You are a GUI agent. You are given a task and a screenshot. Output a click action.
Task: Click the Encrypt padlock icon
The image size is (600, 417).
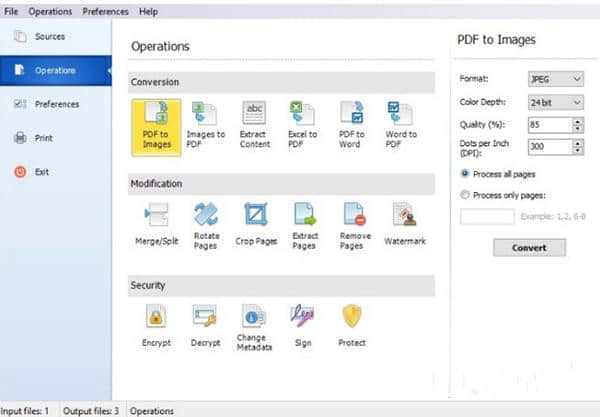coord(156,324)
